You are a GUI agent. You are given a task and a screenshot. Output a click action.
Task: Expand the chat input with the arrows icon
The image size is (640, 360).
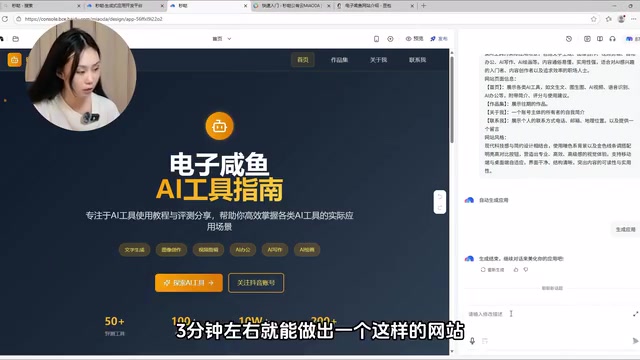pos(636,313)
